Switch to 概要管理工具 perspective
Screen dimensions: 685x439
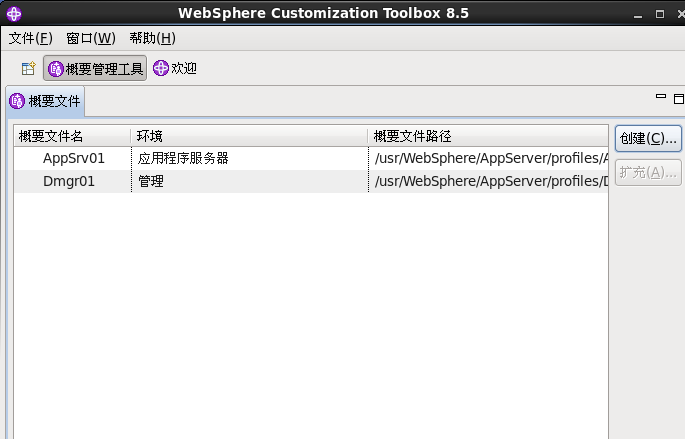click(95, 69)
